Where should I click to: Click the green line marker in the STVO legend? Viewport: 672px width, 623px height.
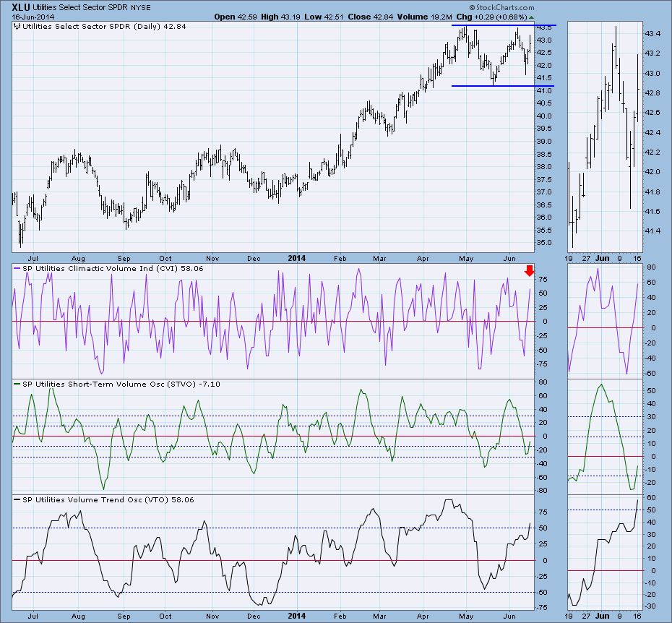point(17,384)
